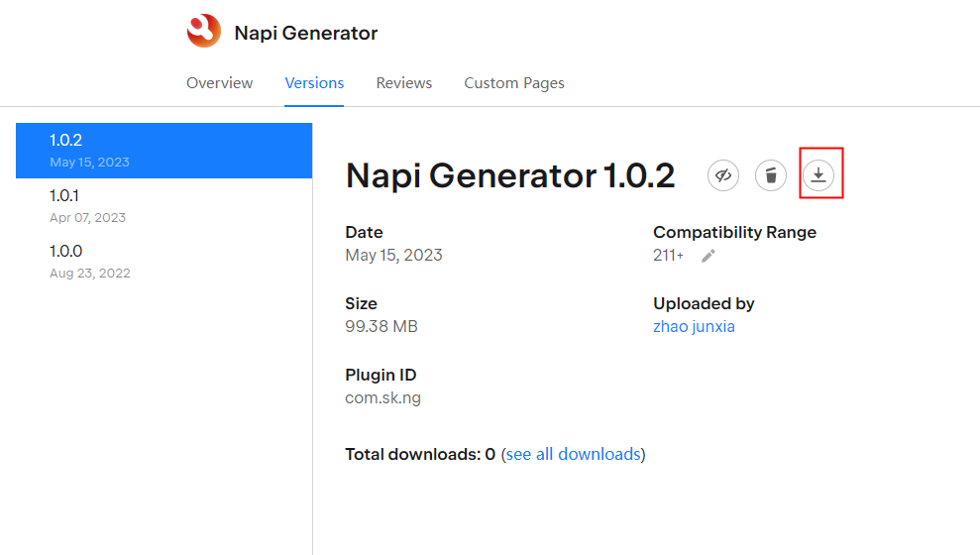
Task: Open uploader zhao junxia's profile
Action: tap(694, 326)
